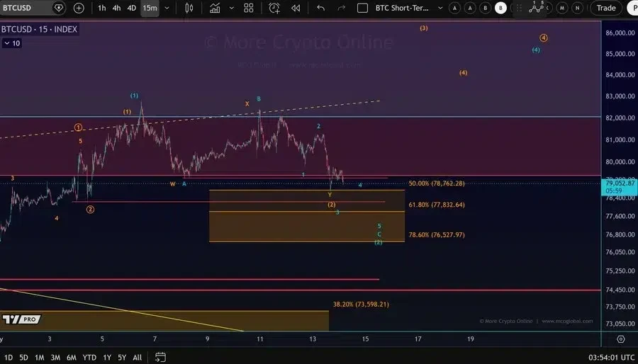Screen dimensions: 638x364
Task: Click the current price label 79,052.87
Action: [620, 186]
